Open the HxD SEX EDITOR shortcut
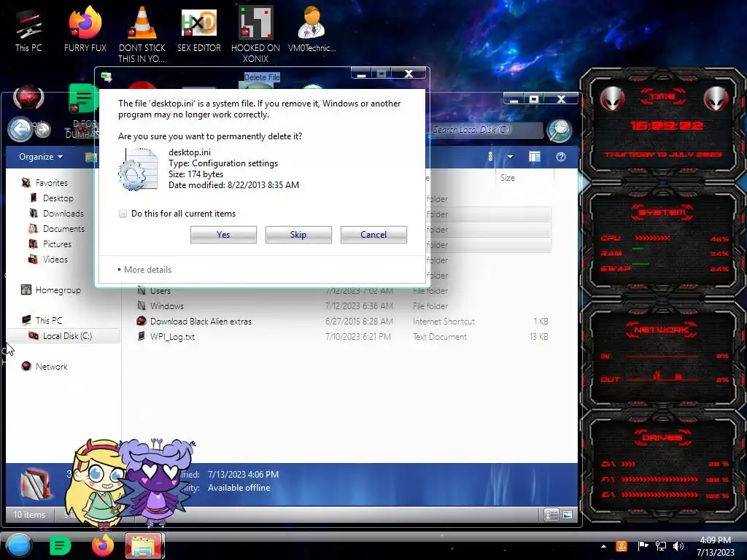 pyautogui.click(x=199, y=31)
